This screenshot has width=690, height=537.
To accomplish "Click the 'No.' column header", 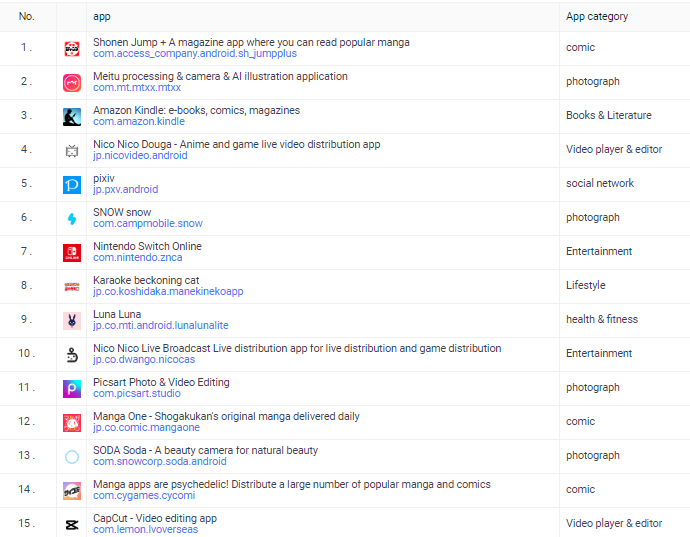I will [26, 17].
